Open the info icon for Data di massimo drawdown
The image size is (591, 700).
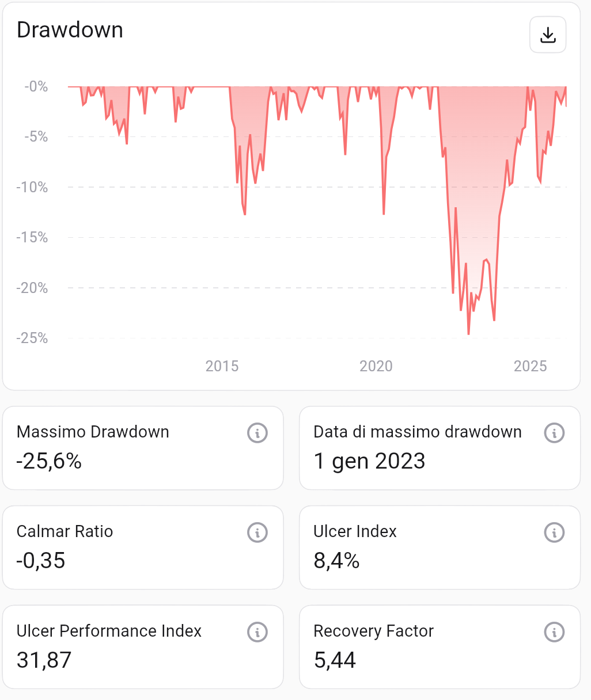[554, 433]
